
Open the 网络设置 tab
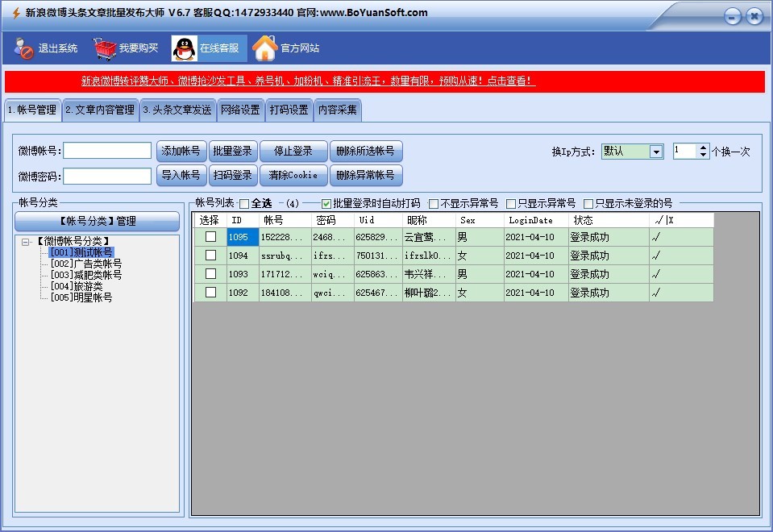[240, 110]
